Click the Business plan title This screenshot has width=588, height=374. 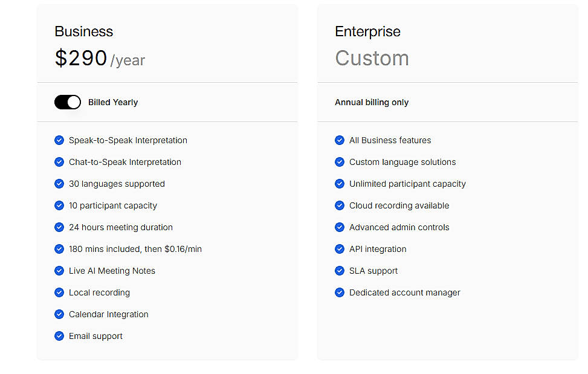point(84,31)
